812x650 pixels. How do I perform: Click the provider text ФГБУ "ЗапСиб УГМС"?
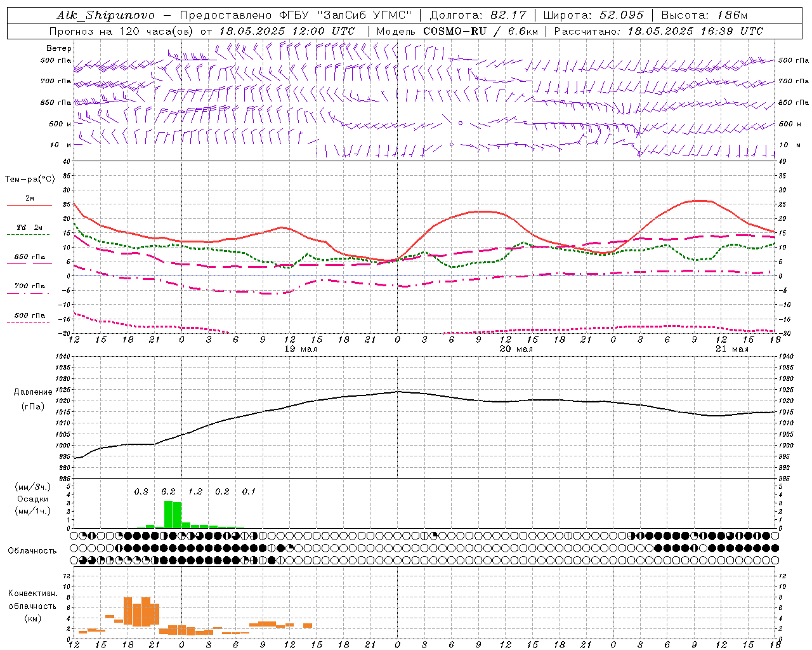345,15
